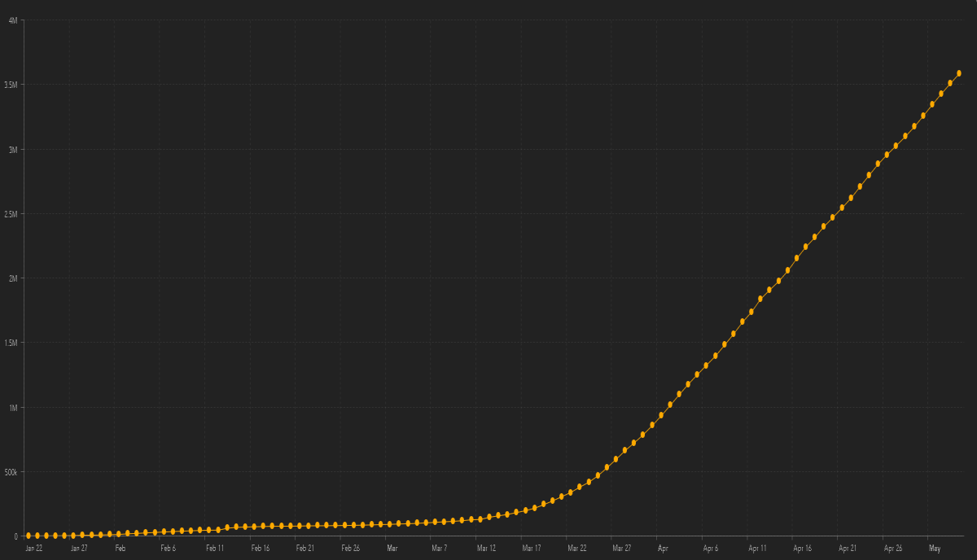This screenshot has height=560, width=977.
Task: Pick the data point above the May label
Action: [932, 104]
